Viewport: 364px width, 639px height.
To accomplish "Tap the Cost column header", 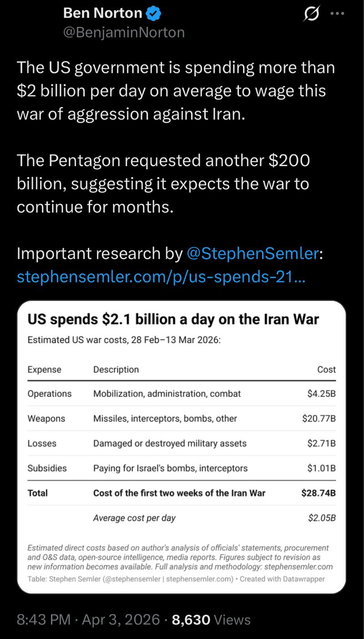I will [x=326, y=370].
